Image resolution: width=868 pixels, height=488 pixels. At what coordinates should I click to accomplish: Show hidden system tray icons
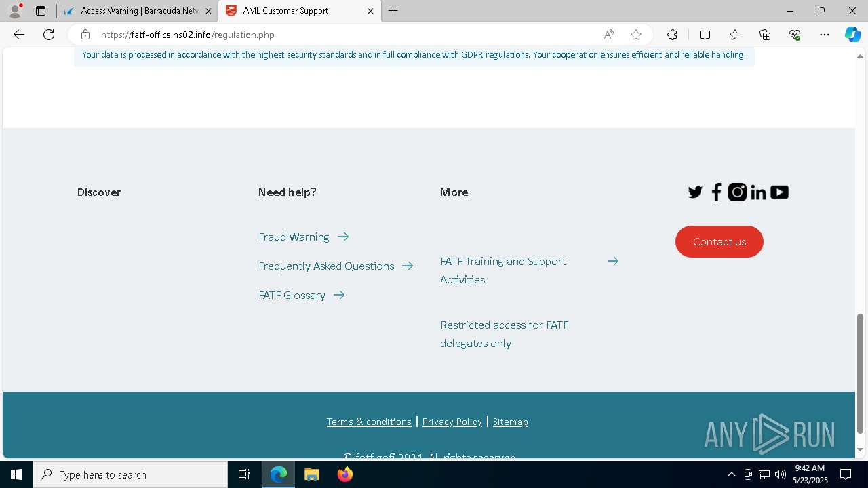coord(731,474)
